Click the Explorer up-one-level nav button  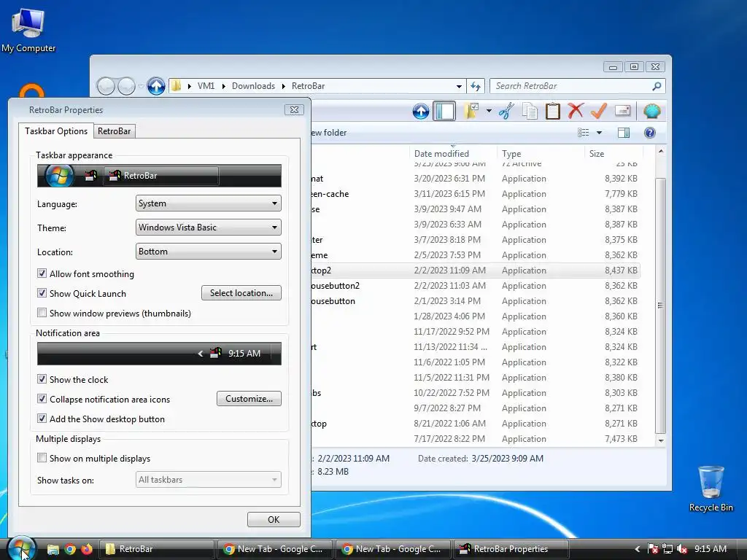tap(156, 86)
